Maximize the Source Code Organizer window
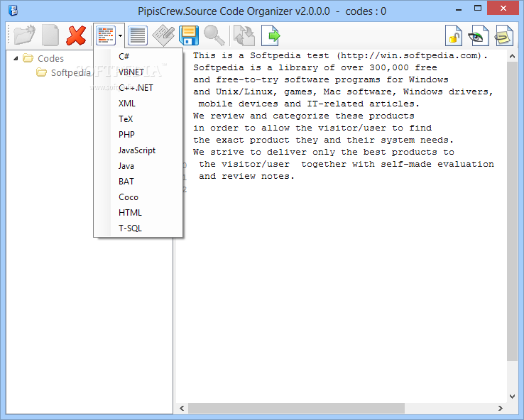This screenshot has height=420, width=524. pyautogui.click(x=478, y=9)
